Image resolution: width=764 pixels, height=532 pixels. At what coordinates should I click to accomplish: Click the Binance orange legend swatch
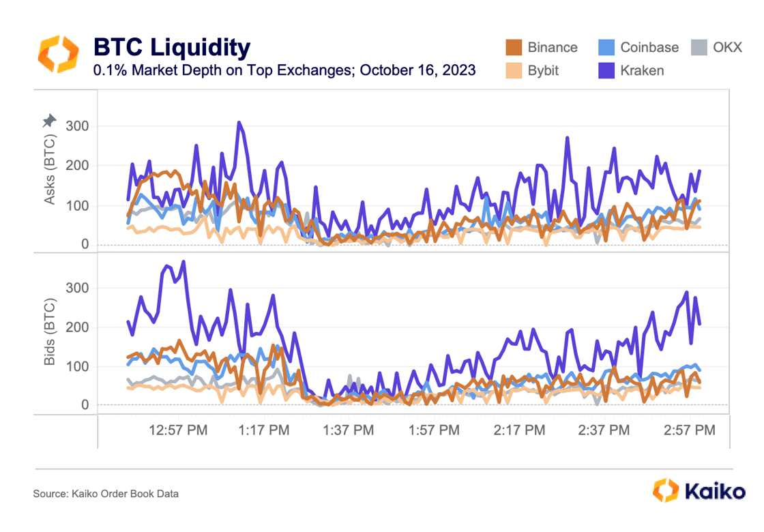[514, 47]
